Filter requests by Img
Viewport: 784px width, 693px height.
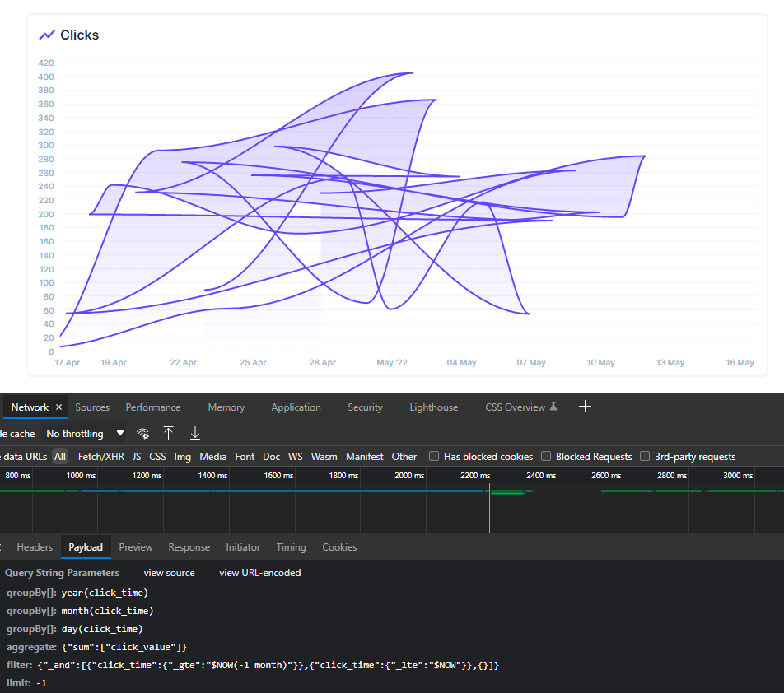tap(183, 457)
